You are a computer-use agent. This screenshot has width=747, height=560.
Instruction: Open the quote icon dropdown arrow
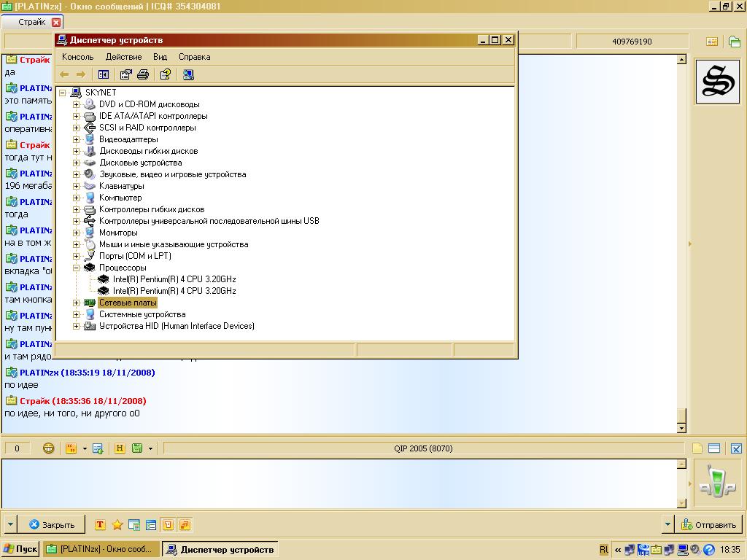coord(85,448)
